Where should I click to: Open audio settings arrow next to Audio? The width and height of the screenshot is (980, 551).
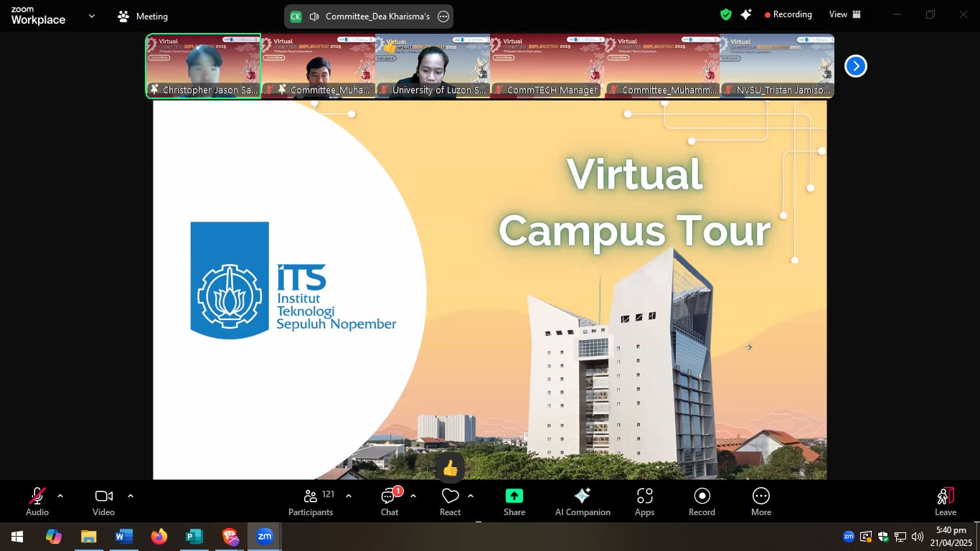[x=60, y=496]
